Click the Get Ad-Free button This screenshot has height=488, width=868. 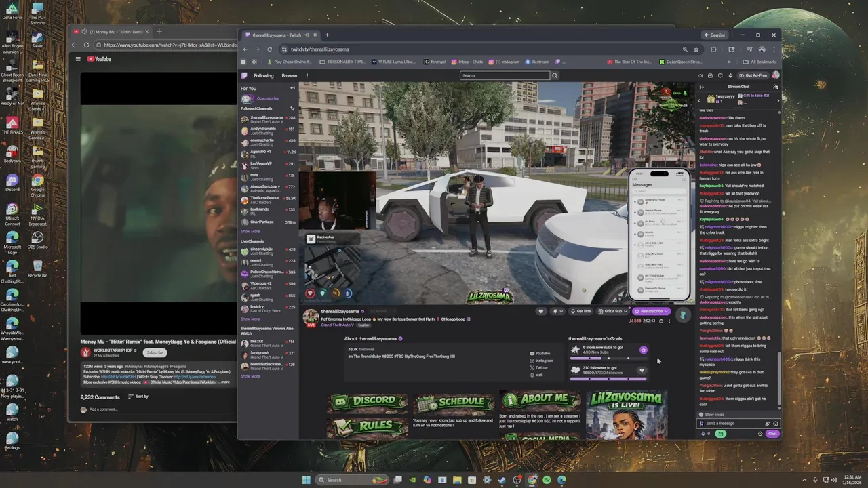[754, 75]
